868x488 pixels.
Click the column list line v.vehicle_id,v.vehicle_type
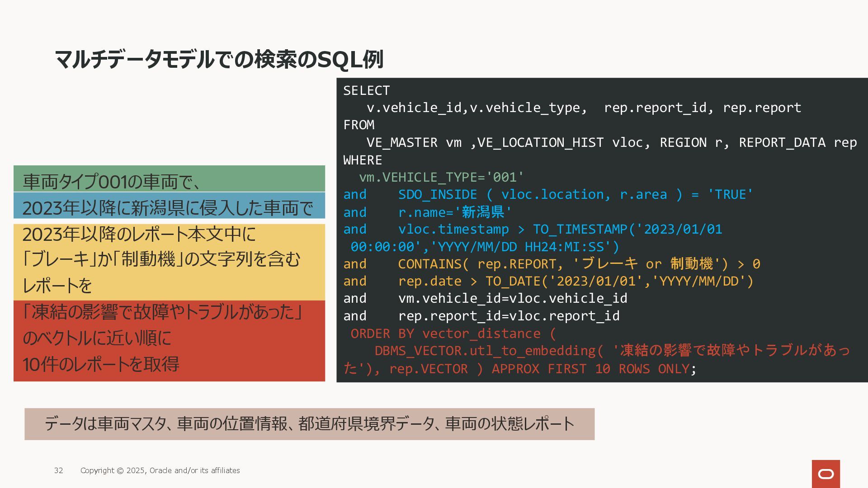584,108
